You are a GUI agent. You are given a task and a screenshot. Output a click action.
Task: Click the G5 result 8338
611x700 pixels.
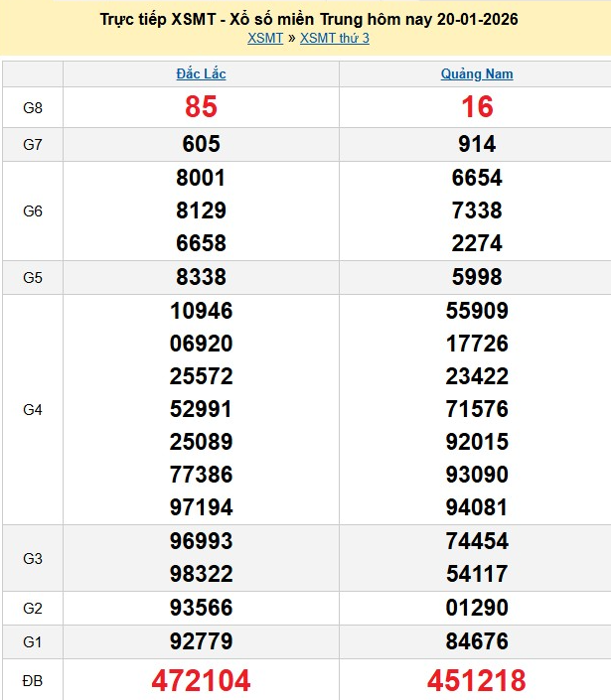pos(201,277)
